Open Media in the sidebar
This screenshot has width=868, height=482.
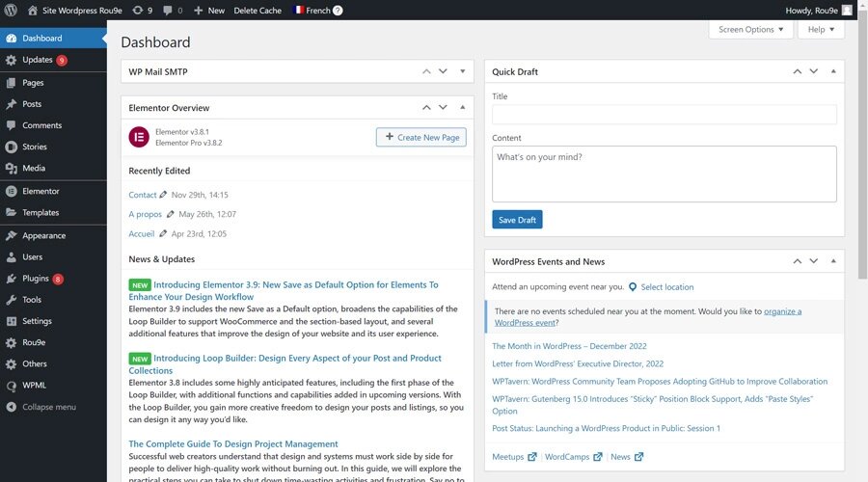53,169
